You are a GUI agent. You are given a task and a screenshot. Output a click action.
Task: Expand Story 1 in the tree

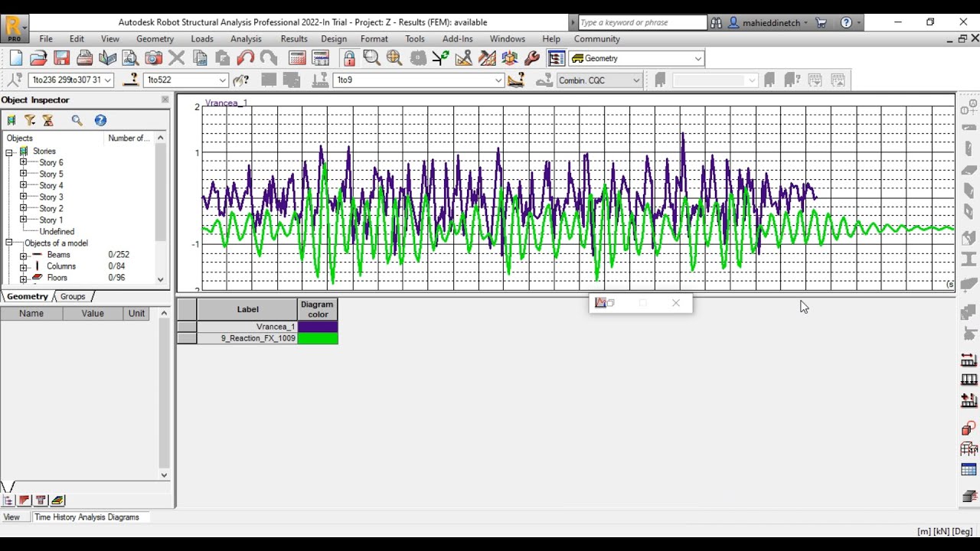pos(23,220)
